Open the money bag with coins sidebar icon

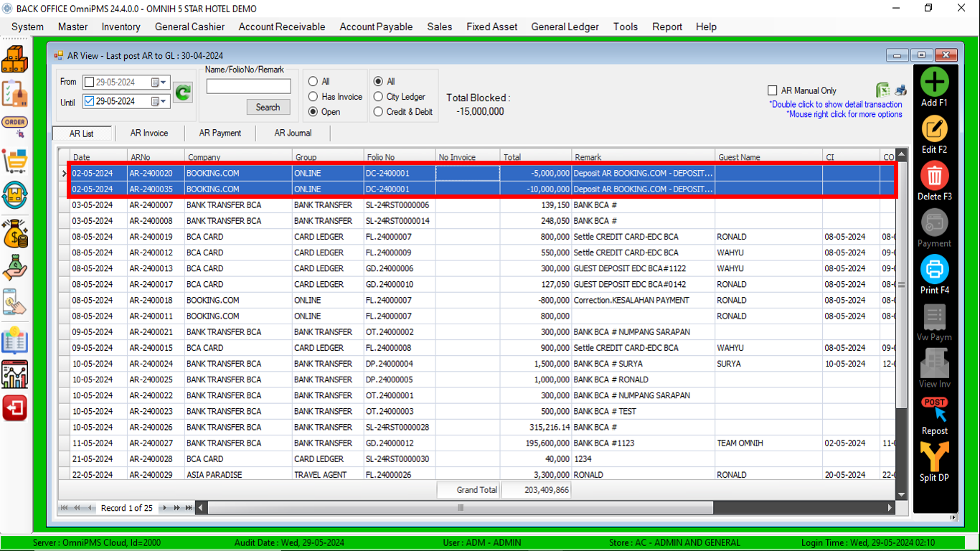tap(14, 233)
